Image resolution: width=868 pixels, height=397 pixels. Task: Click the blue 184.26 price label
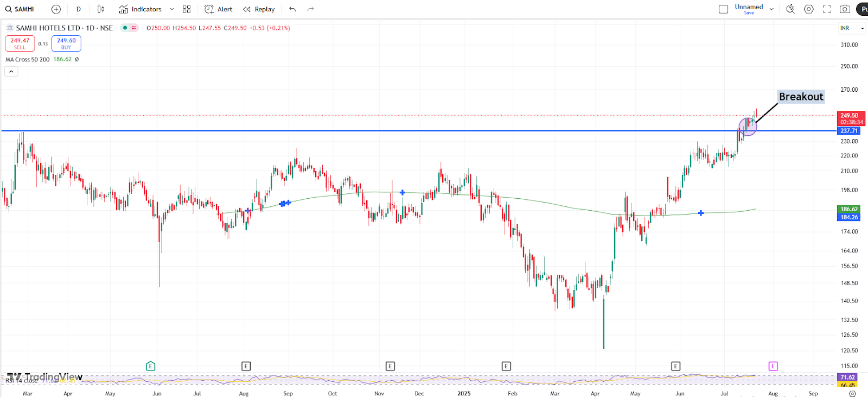point(849,217)
